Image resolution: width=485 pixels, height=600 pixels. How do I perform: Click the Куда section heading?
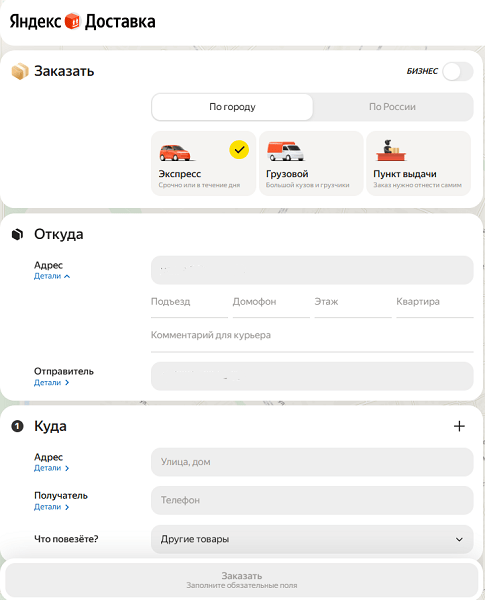(x=50, y=426)
